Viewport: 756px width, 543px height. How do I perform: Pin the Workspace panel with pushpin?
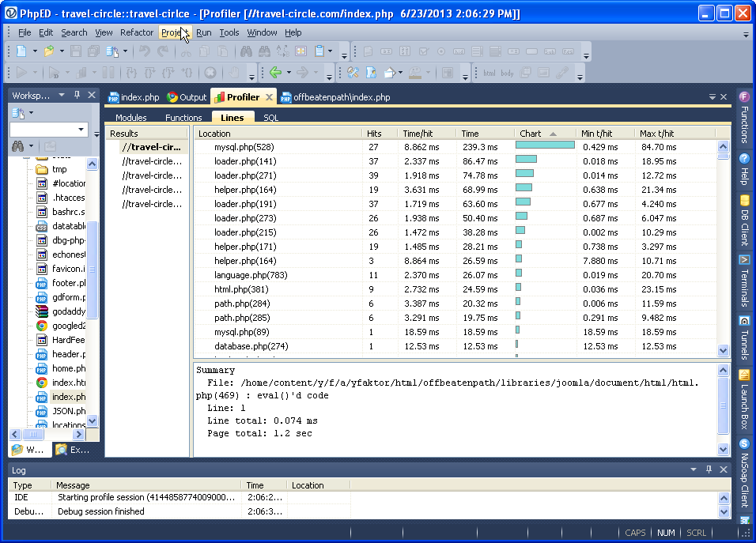(x=77, y=96)
